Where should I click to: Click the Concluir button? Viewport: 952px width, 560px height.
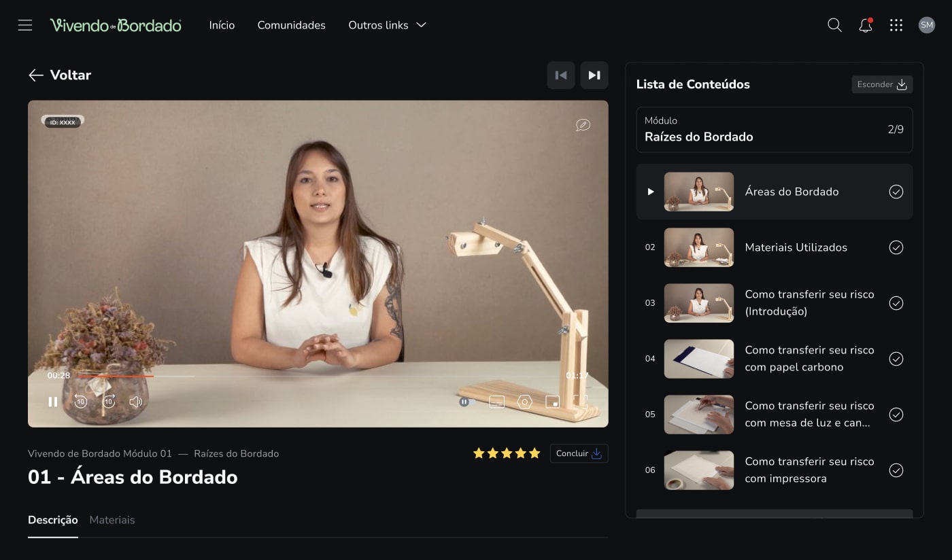point(579,453)
